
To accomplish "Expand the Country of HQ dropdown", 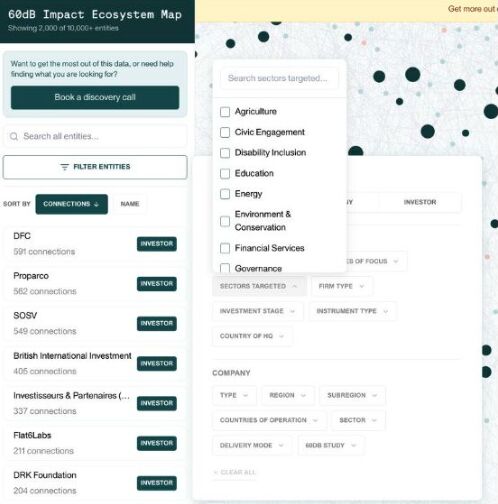I will tap(252, 336).
